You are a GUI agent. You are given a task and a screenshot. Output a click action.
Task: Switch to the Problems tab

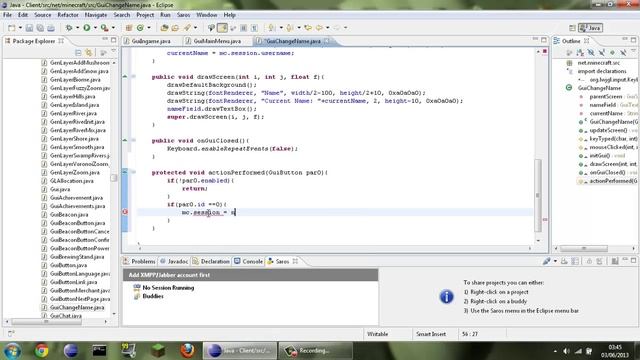[x=139, y=261]
